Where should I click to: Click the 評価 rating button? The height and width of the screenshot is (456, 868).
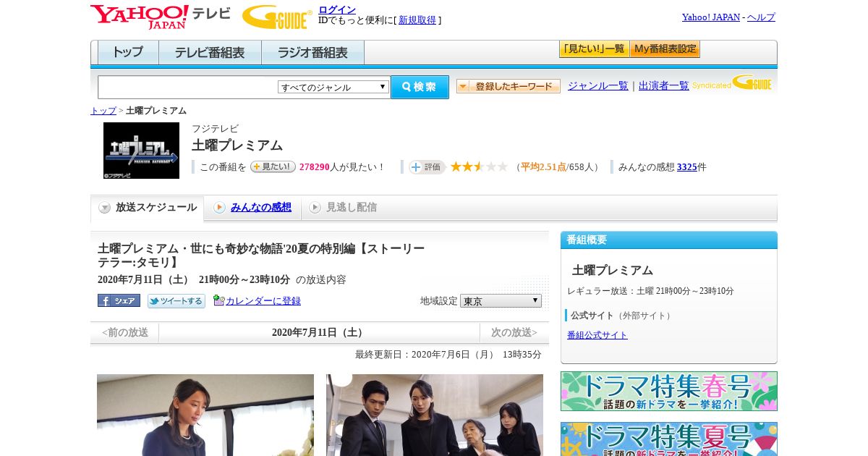point(427,167)
